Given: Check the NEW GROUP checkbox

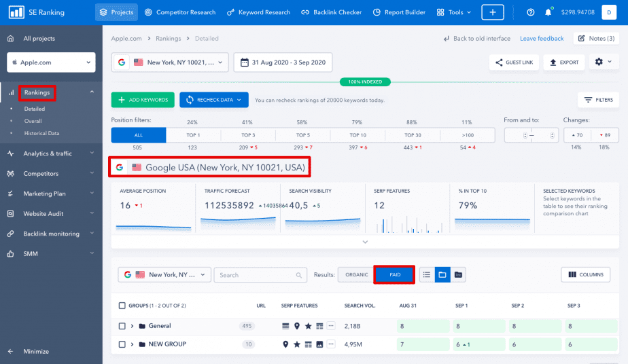Looking at the screenshot, I should click(122, 344).
